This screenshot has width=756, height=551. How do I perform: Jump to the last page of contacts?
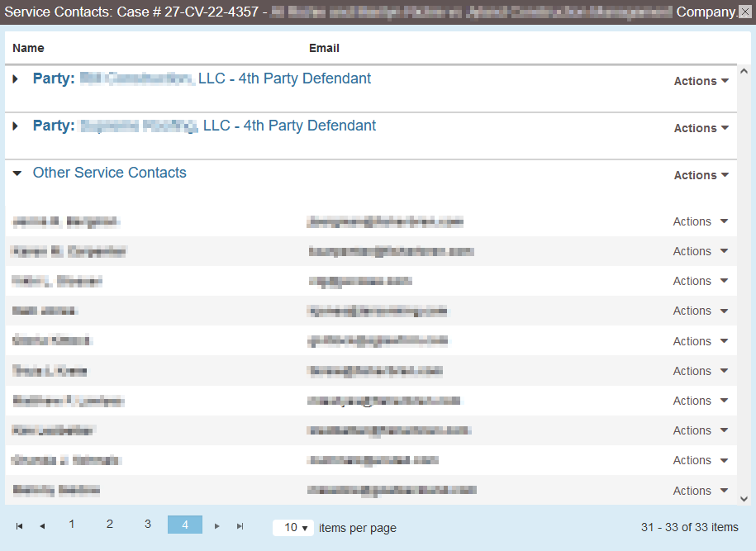point(240,525)
